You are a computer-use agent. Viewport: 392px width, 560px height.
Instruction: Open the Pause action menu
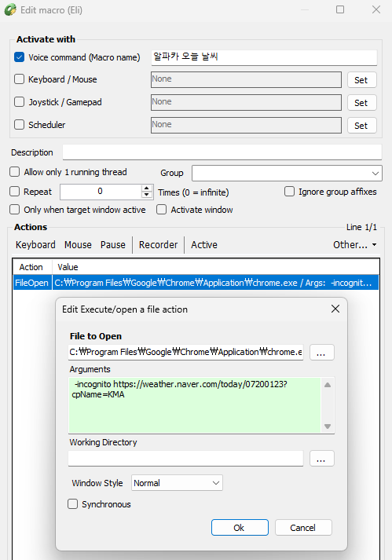pos(113,244)
